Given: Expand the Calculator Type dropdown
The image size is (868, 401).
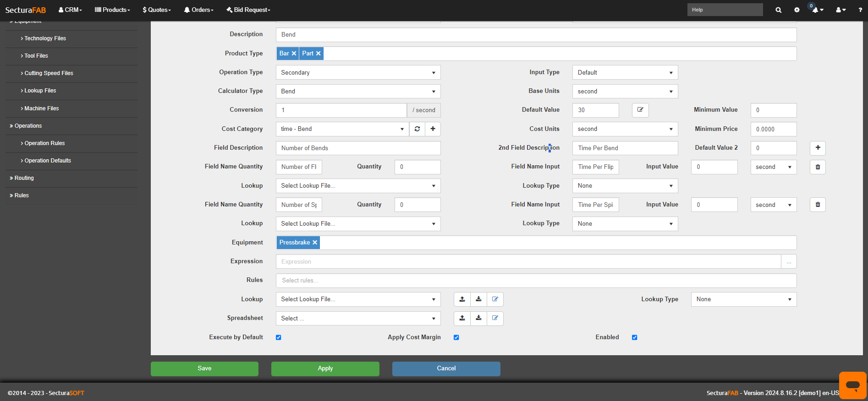Looking at the screenshot, I should [358, 91].
